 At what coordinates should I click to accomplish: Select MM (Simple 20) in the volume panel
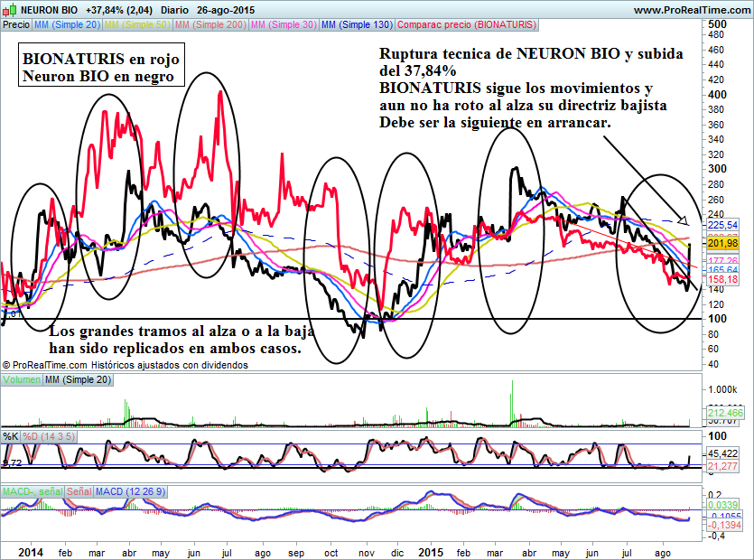(79, 380)
